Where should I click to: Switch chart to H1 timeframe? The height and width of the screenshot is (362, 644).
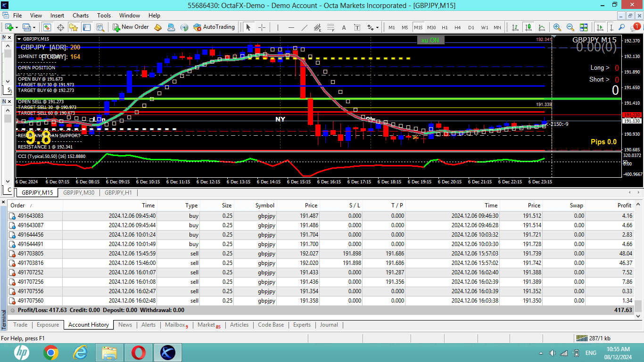[x=445, y=27]
